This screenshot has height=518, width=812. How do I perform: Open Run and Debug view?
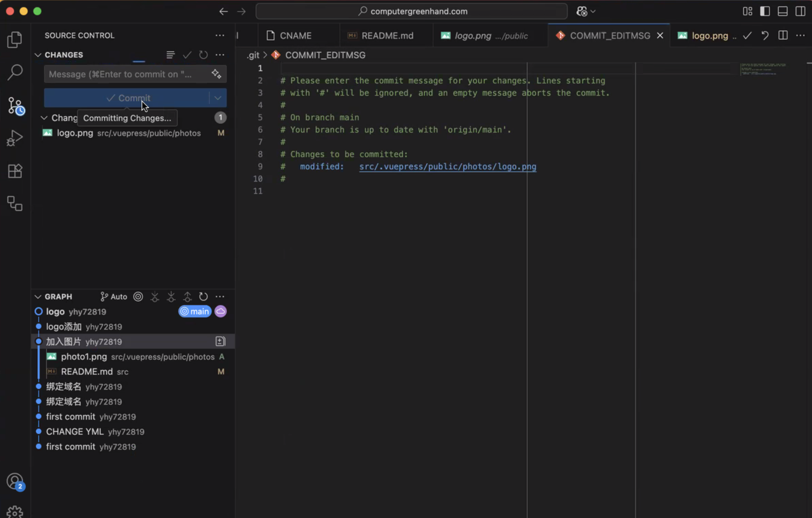pos(15,138)
